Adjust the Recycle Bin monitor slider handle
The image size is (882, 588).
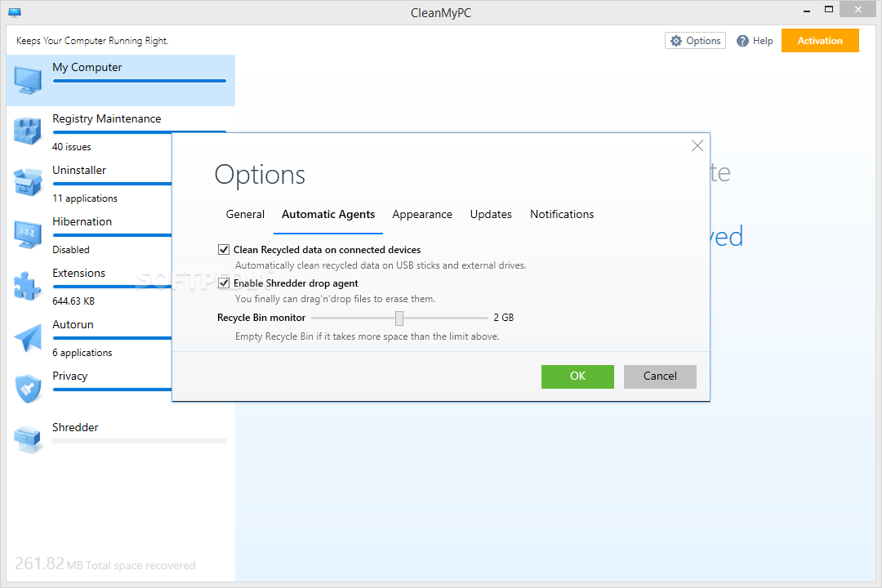pyautogui.click(x=399, y=318)
